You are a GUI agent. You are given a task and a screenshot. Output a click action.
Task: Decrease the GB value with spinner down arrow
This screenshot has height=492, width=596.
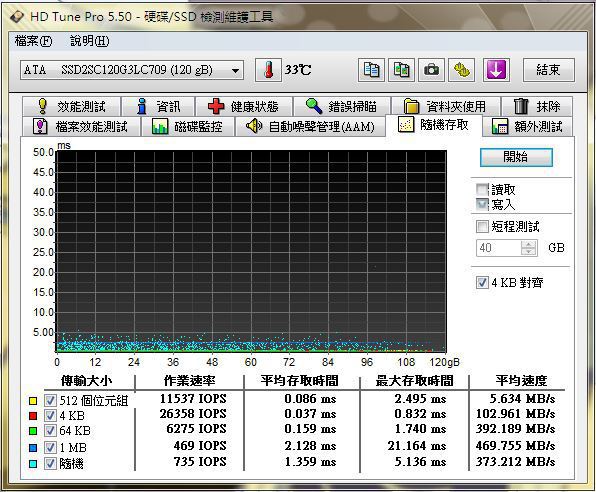pyautogui.click(x=528, y=251)
